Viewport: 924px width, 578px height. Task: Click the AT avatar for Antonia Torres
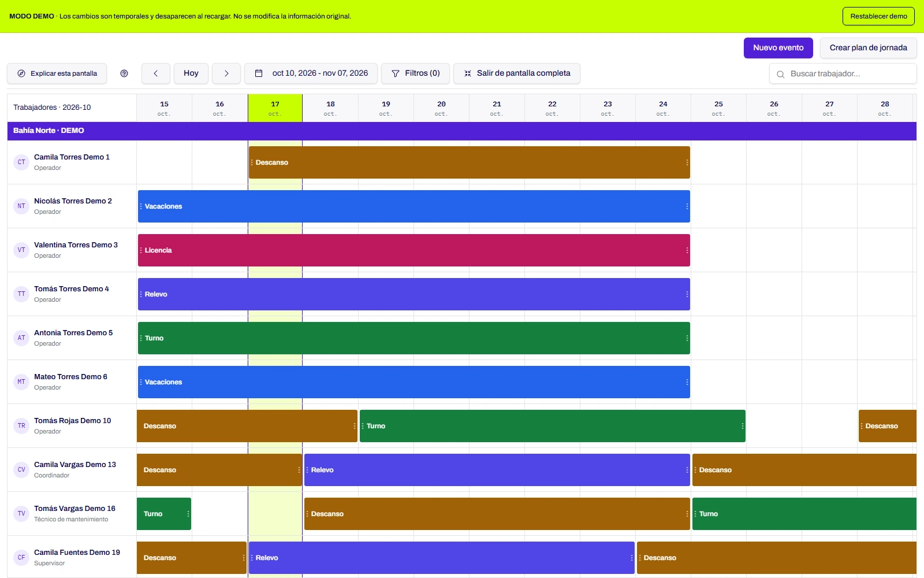[x=21, y=338]
